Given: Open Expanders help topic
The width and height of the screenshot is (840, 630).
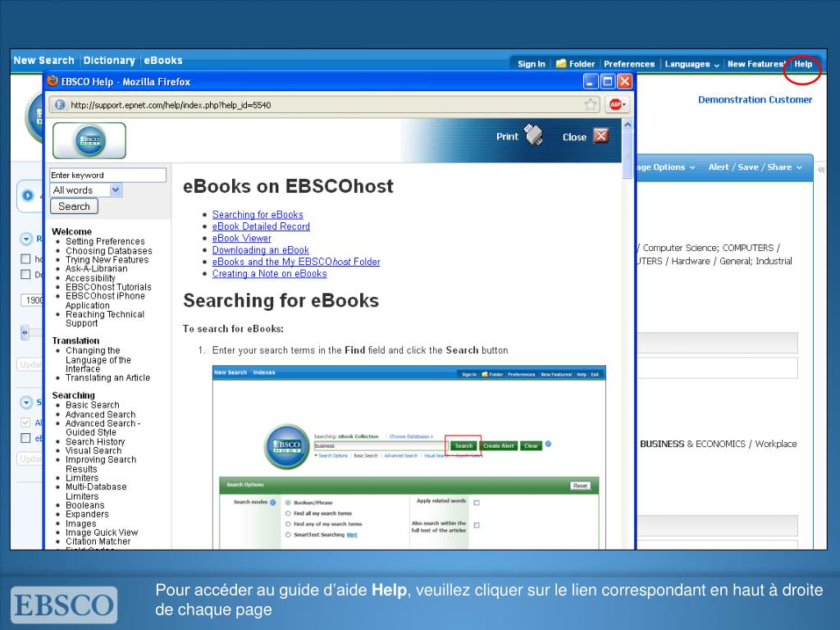Looking at the screenshot, I should coord(87,514).
